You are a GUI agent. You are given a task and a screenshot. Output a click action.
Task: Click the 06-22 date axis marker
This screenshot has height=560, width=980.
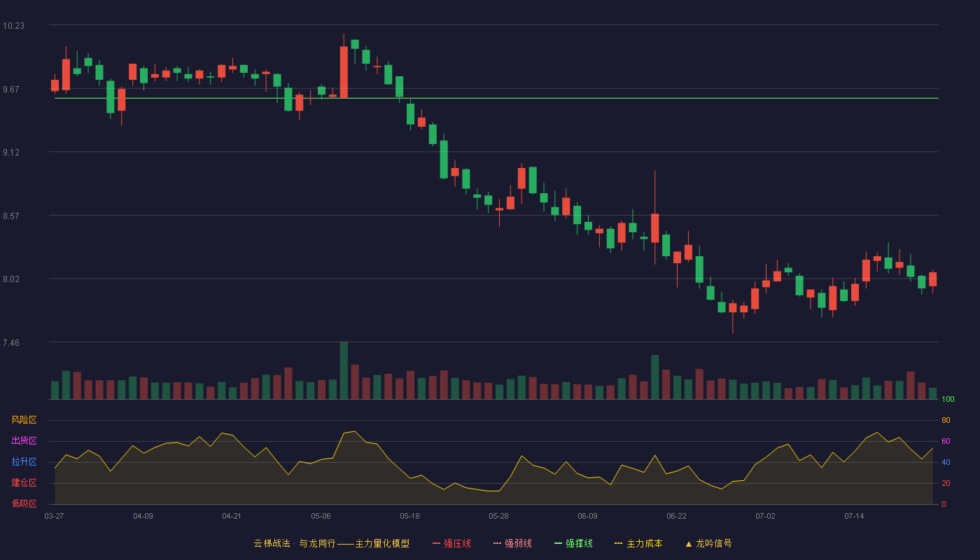(676, 516)
